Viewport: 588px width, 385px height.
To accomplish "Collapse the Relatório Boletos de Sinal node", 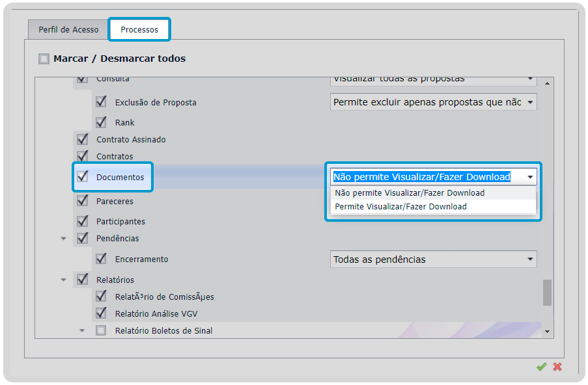I will click(x=82, y=330).
